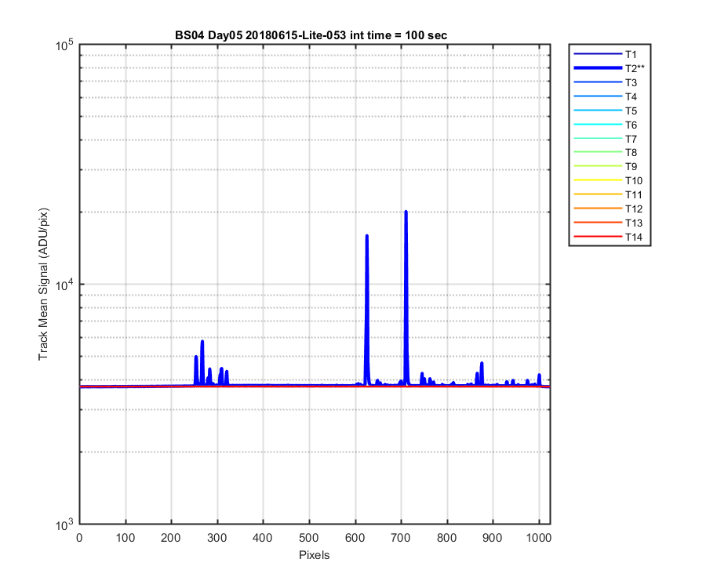
Task: Click the T13 legend label
Action: tap(634, 223)
